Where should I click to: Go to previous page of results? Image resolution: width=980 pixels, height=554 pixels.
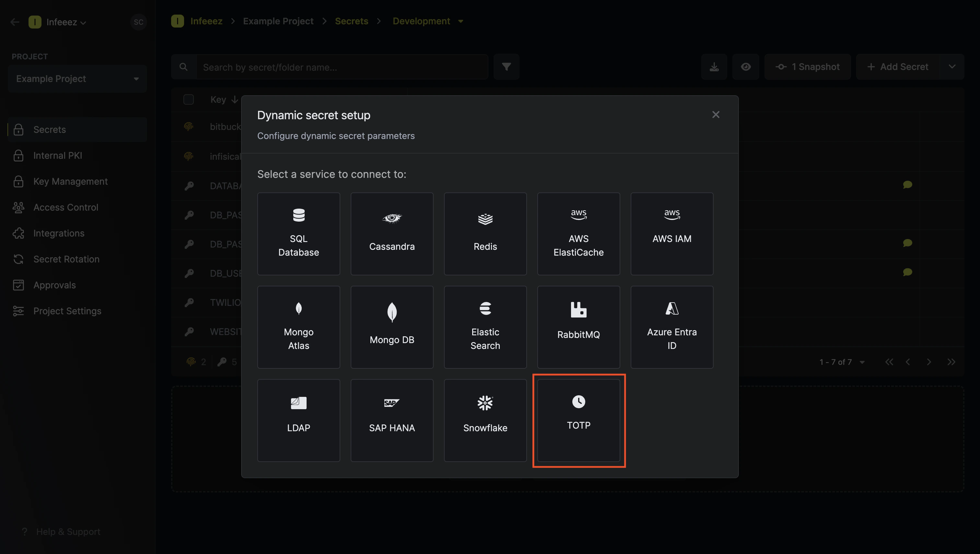pyautogui.click(x=908, y=362)
